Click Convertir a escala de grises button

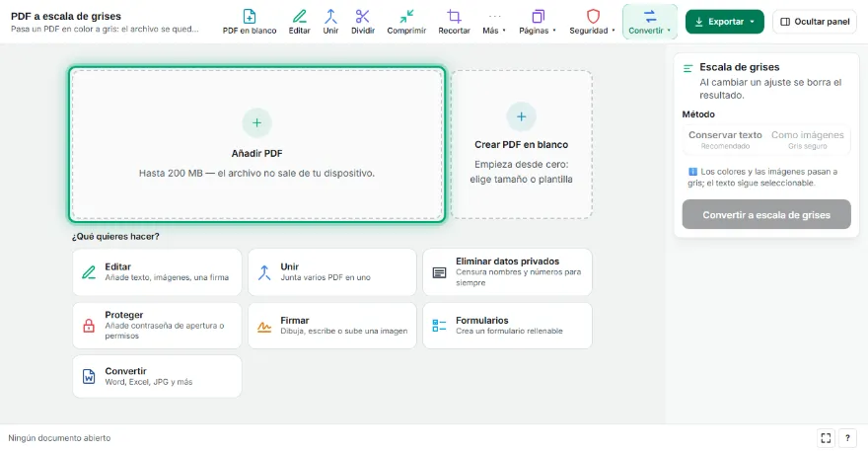766,214
